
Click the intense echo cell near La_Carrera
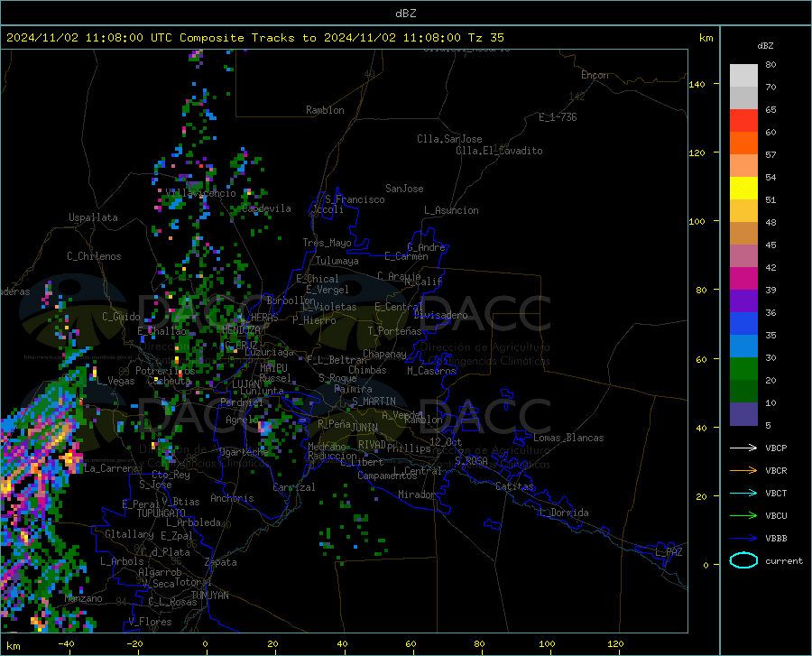[x=70, y=459]
